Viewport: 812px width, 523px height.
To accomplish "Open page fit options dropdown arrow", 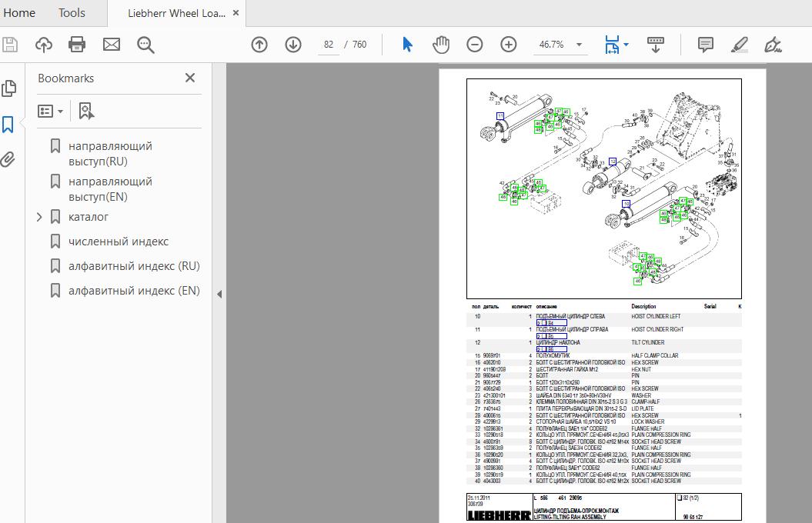I will [x=626, y=45].
